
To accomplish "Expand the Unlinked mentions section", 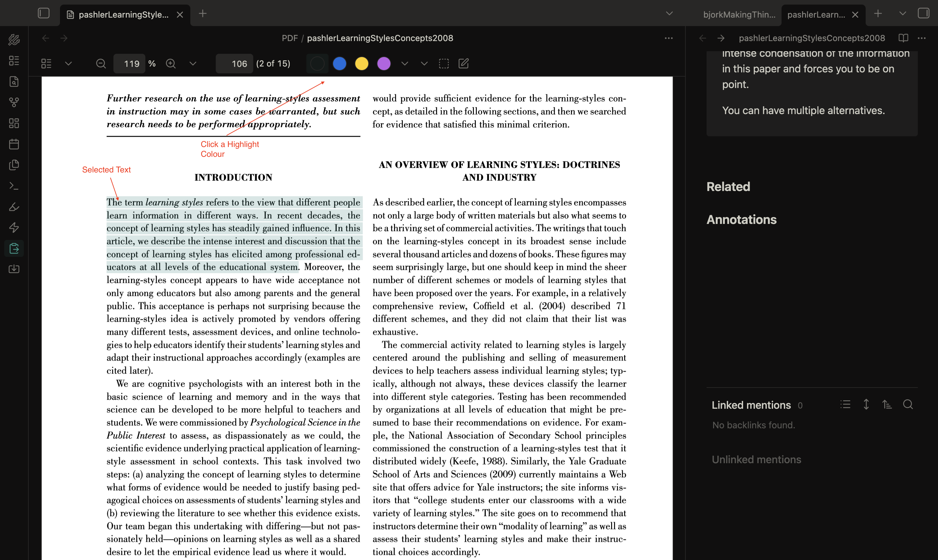I will 756,460.
